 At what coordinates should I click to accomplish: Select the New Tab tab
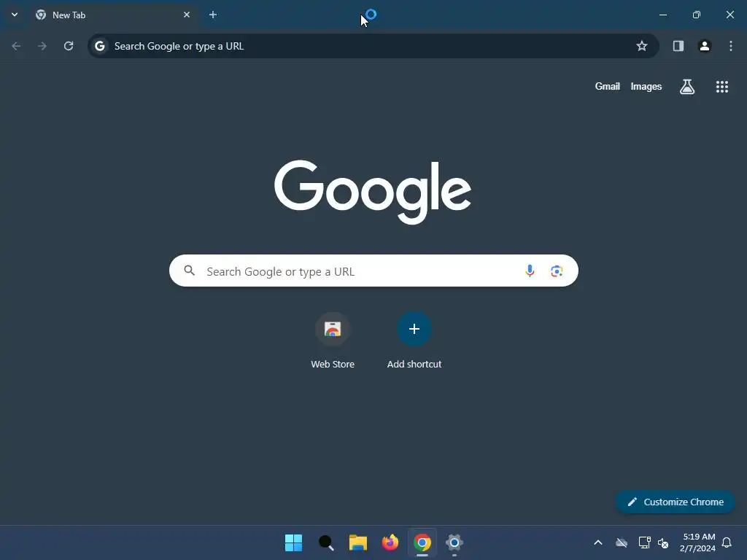(x=113, y=15)
